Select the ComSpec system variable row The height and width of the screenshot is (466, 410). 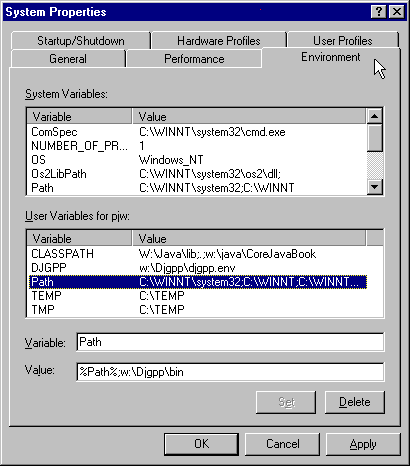pyautogui.click(x=197, y=132)
